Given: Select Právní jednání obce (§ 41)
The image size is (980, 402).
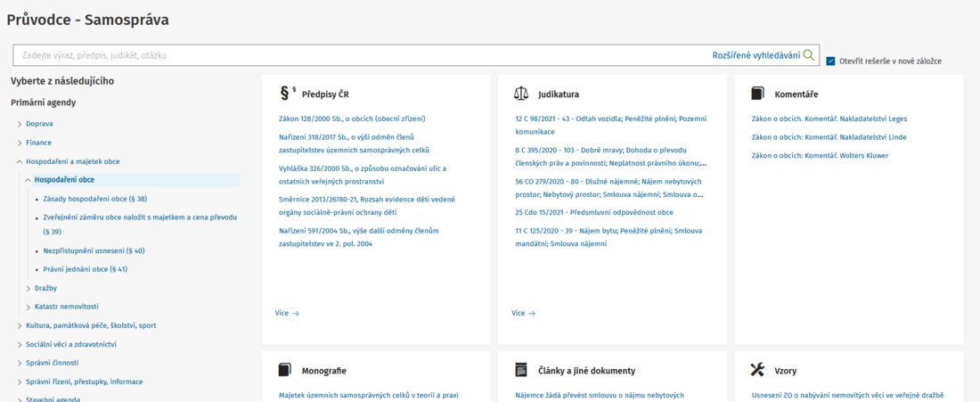Looking at the screenshot, I should point(86,269).
